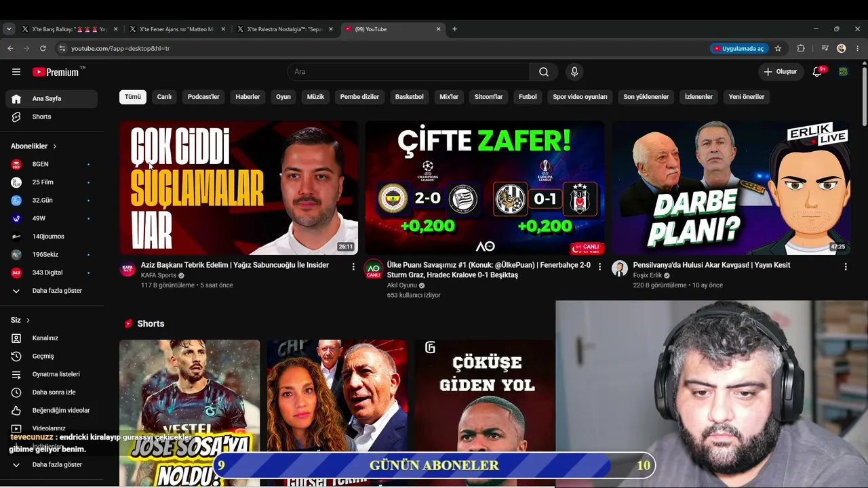868x488 pixels.
Task: Open the YouTube hamburger guide menu
Action: [x=16, y=72]
